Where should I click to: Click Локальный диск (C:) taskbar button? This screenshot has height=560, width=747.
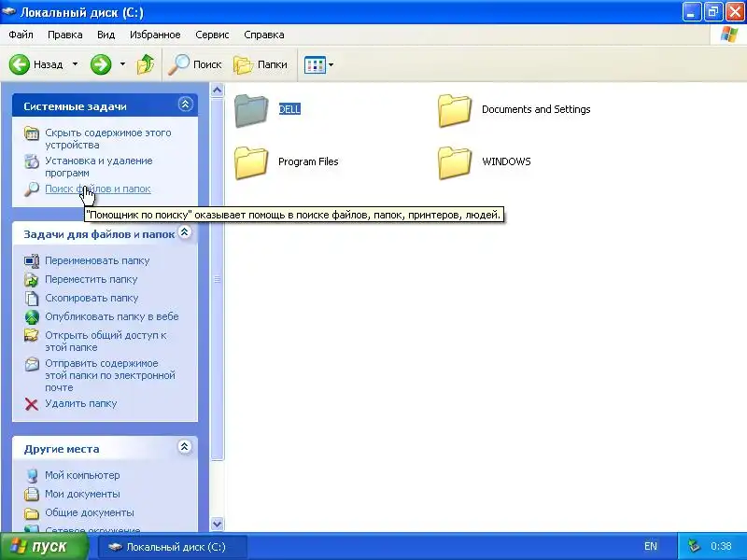point(173,547)
